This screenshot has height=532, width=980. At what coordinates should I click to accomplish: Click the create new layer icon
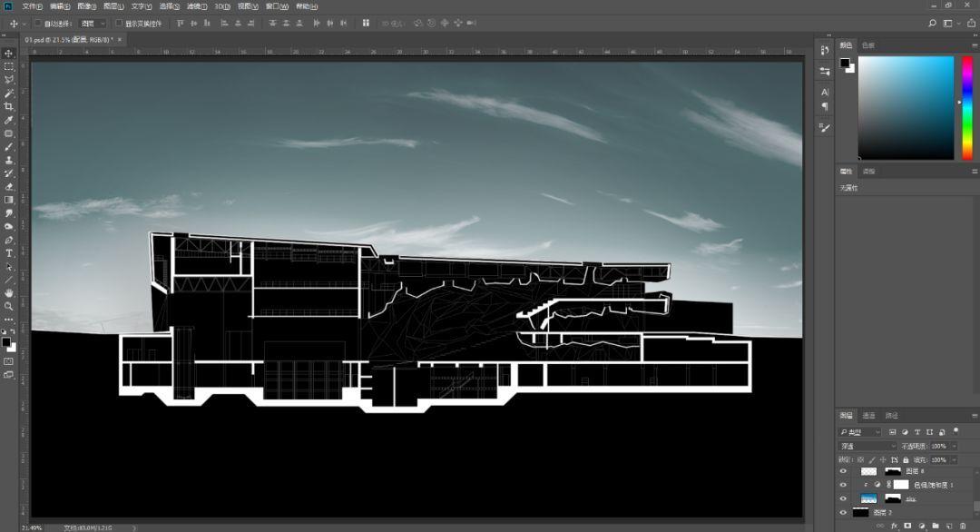(949, 527)
